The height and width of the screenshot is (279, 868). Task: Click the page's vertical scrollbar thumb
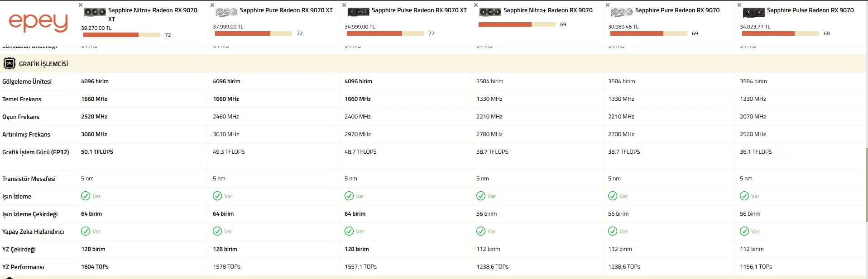pyautogui.click(x=866, y=185)
